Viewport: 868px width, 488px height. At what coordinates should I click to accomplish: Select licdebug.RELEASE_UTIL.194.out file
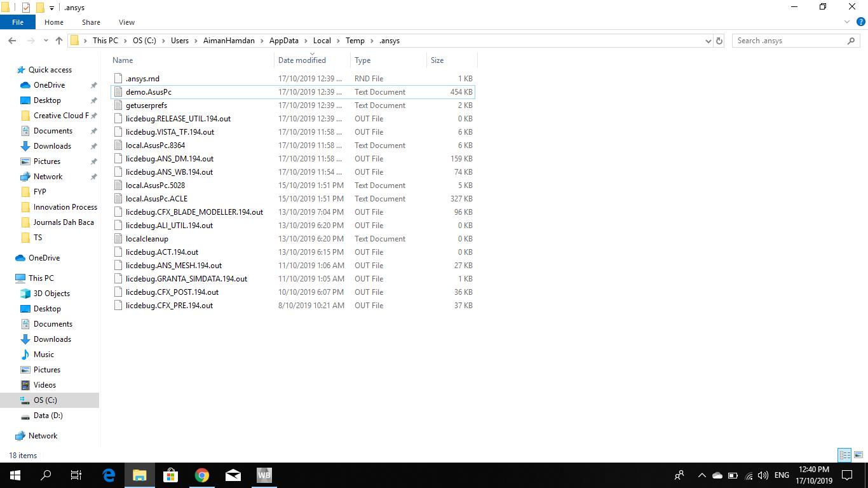pos(178,119)
